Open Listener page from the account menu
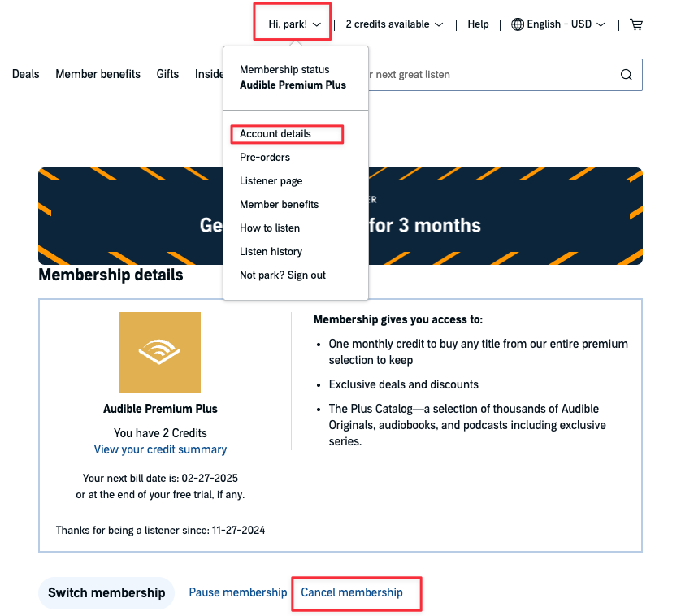The height and width of the screenshot is (616, 694). 271,180
